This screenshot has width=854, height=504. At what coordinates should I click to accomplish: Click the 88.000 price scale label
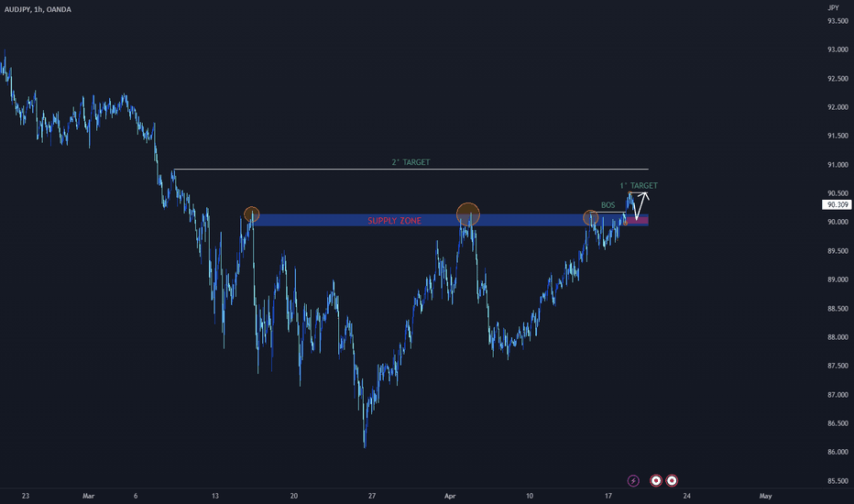(838, 337)
